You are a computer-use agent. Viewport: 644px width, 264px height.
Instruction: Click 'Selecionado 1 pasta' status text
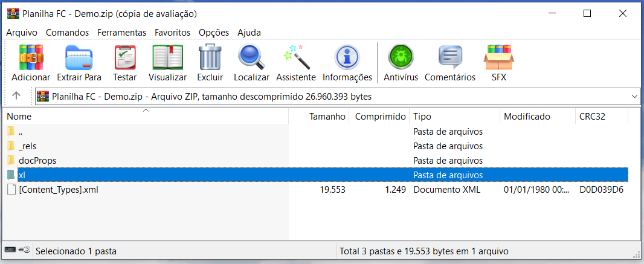point(76,251)
